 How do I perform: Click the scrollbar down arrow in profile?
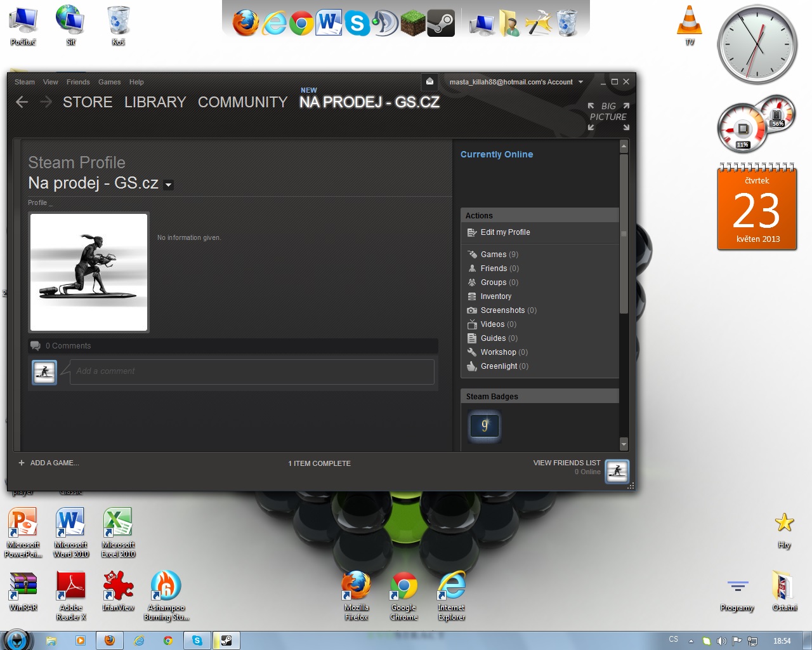624,444
